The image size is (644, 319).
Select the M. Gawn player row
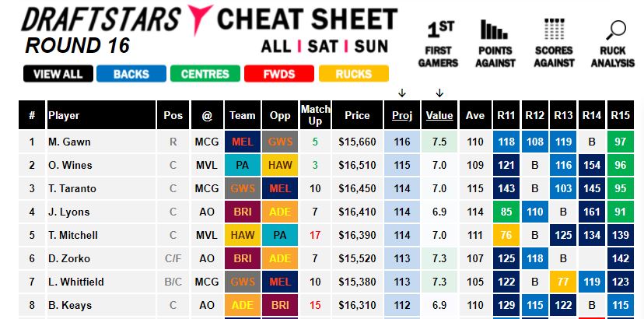pos(326,142)
